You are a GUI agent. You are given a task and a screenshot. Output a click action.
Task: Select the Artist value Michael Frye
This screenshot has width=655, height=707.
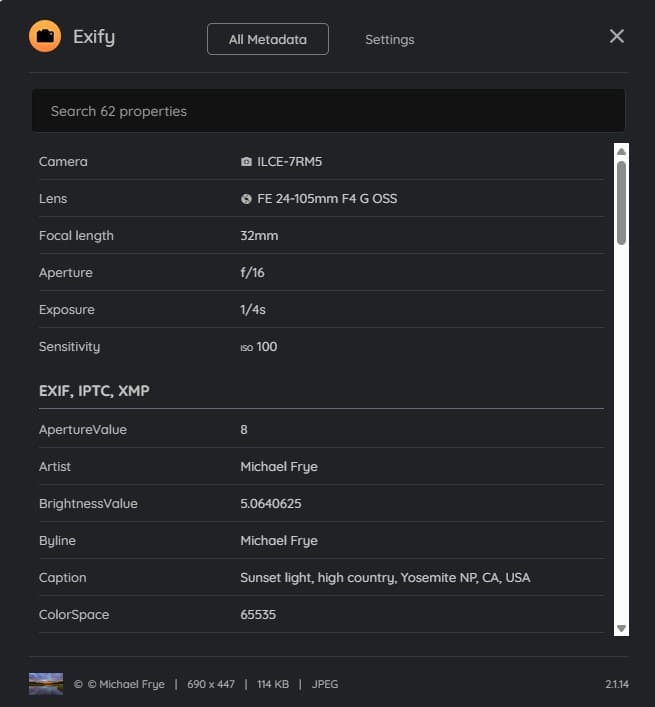tap(279, 466)
